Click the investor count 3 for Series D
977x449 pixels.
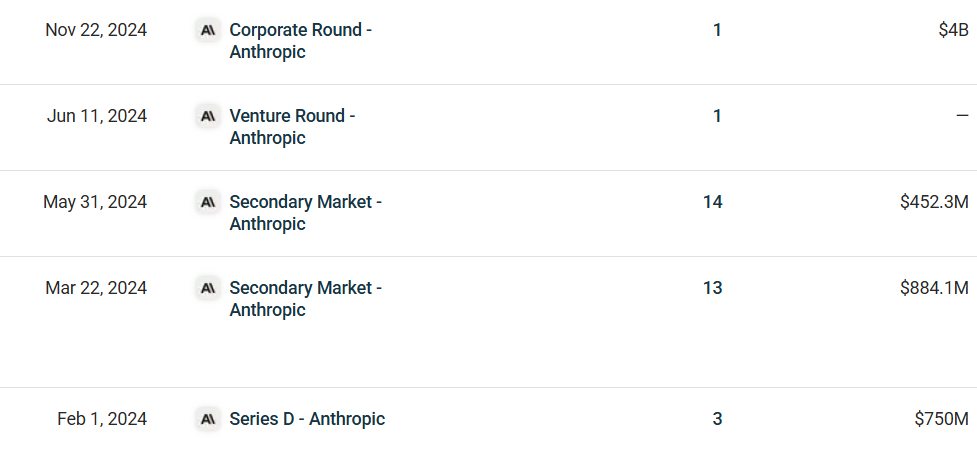[x=717, y=419]
